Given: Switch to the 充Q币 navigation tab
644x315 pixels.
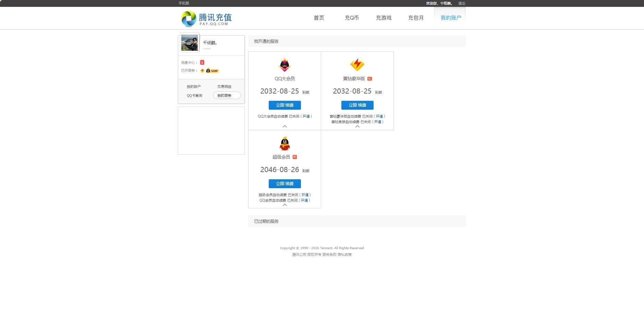Looking at the screenshot, I should coord(352,18).
